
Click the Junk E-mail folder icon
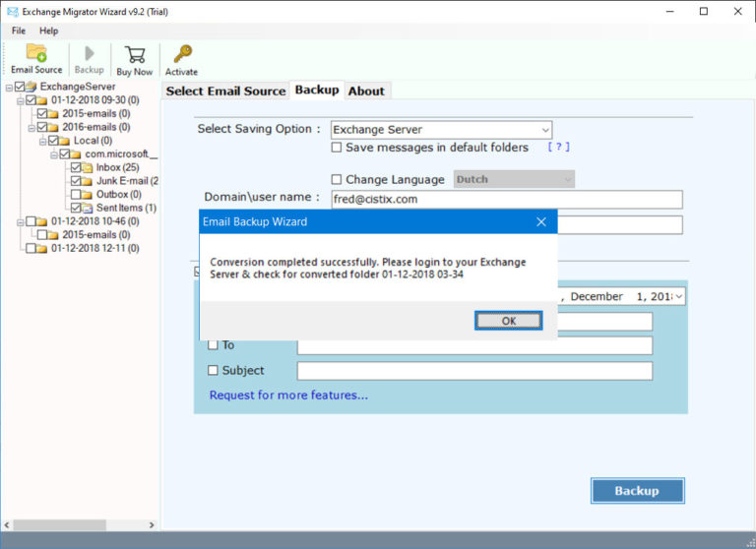click(87, 181)
